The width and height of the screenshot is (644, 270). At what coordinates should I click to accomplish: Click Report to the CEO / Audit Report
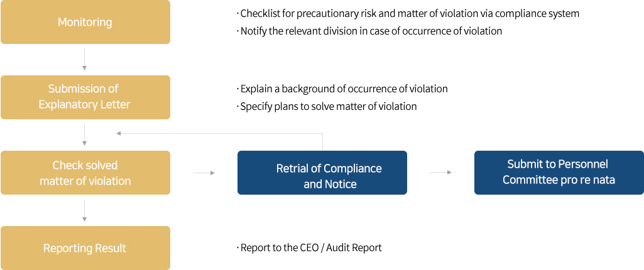pos(309,247)
